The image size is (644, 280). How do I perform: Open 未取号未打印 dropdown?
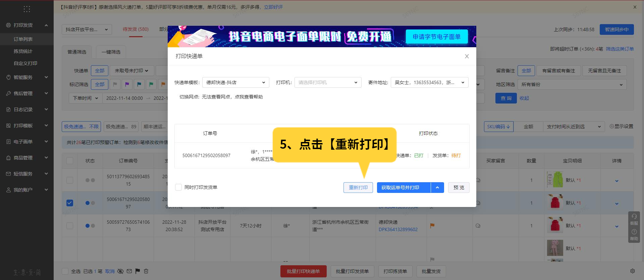tap(132, 71)
